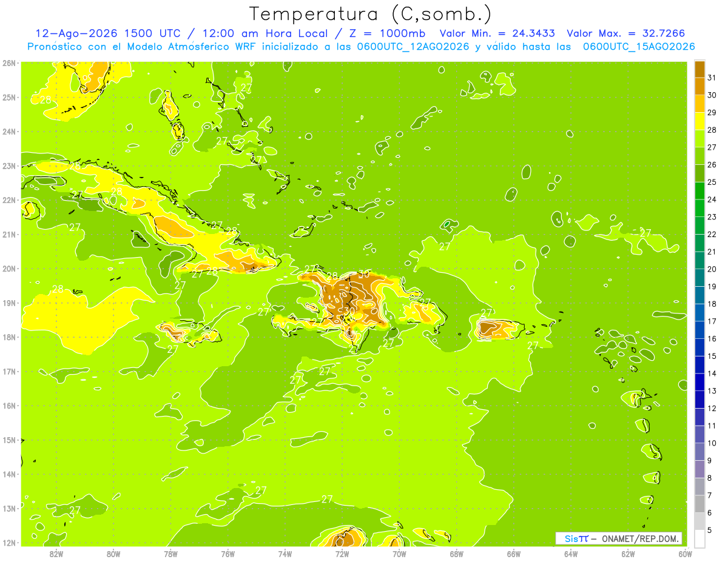The height and width of the screenshot is (562, 728).
Task: Click the initialization time "0600UTC_12AGO2026"
Action: pyautogui.click(x=414, y=47)
